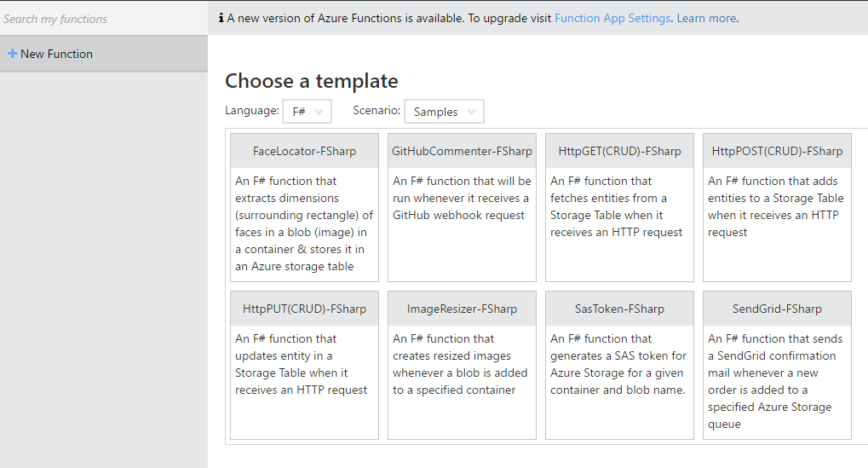Click in the Search my functions field
868x468 pixels.
pos(102,19)
